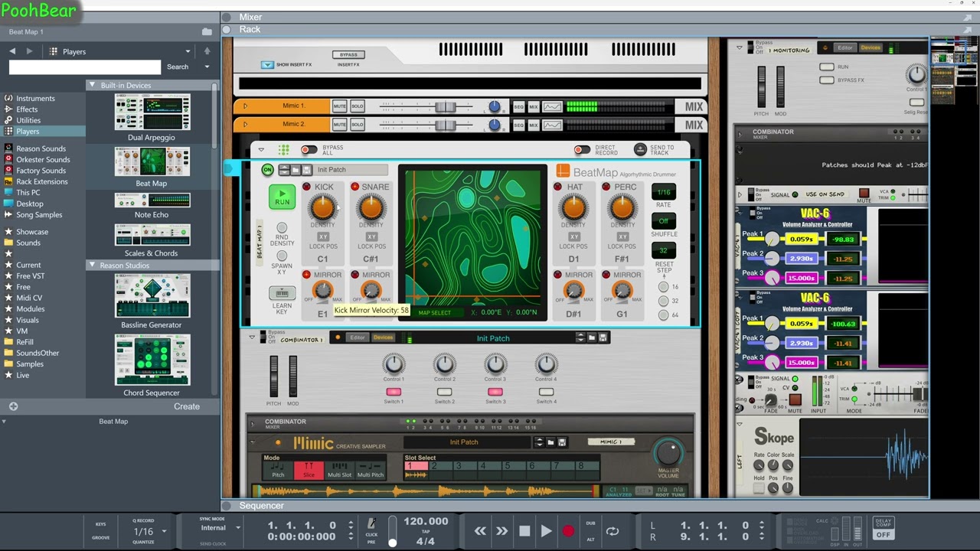Toggle the metronome Click icon
This screenshot has width=980, height=551.
[372, 523]
